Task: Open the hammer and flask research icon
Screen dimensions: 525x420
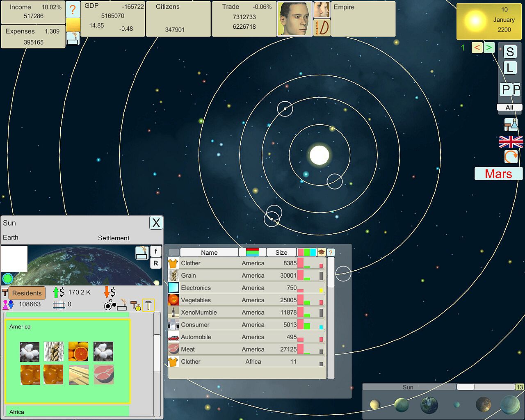Action: [x=511, y=125]
